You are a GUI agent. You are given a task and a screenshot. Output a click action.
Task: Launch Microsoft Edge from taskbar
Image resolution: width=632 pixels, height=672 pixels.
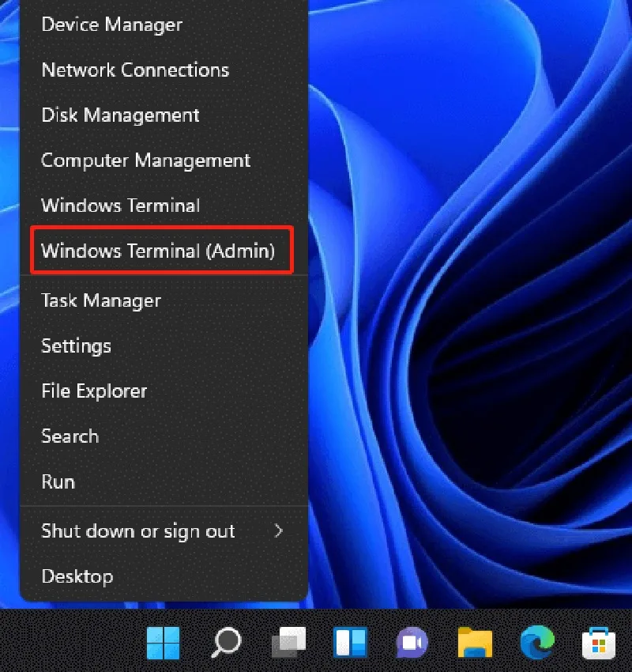coord(537,643)
